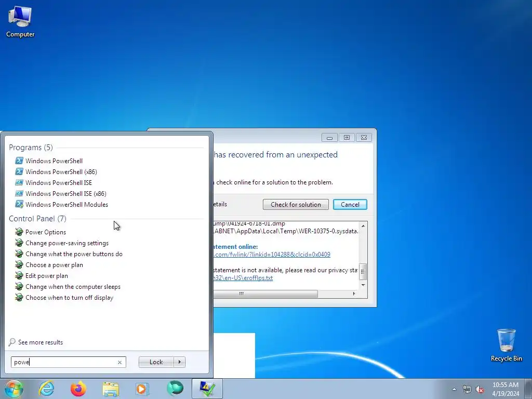Click the Control Panel (7) group header
Viewport: 532px width, 399px height.
click(37, 219)
